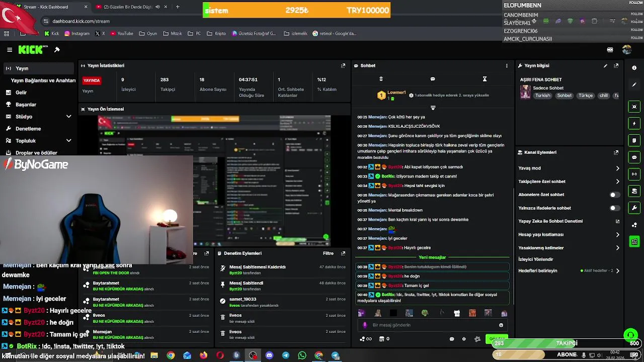
Task: Click the Sadece Sohbet category thumbnail
Action: point(525,92)
